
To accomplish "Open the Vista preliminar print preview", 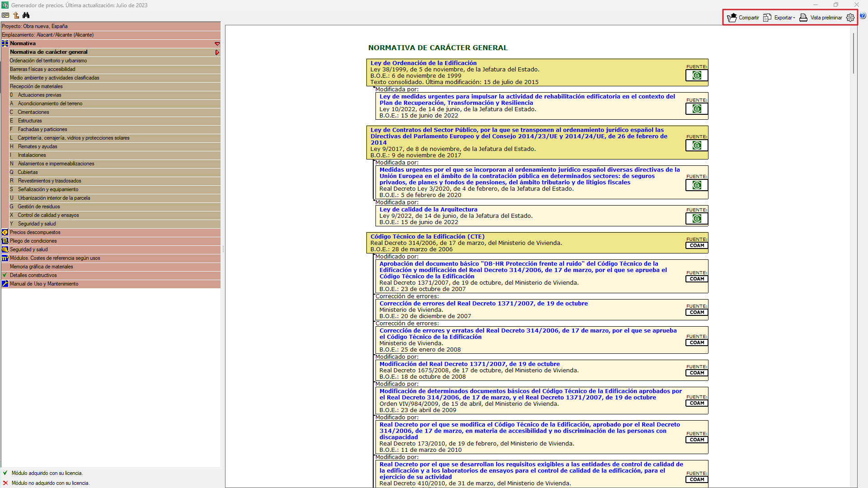I will click(821, 18).
